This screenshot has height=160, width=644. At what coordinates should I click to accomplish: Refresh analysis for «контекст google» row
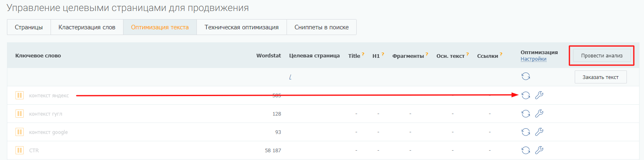click(x=526, y=132)
